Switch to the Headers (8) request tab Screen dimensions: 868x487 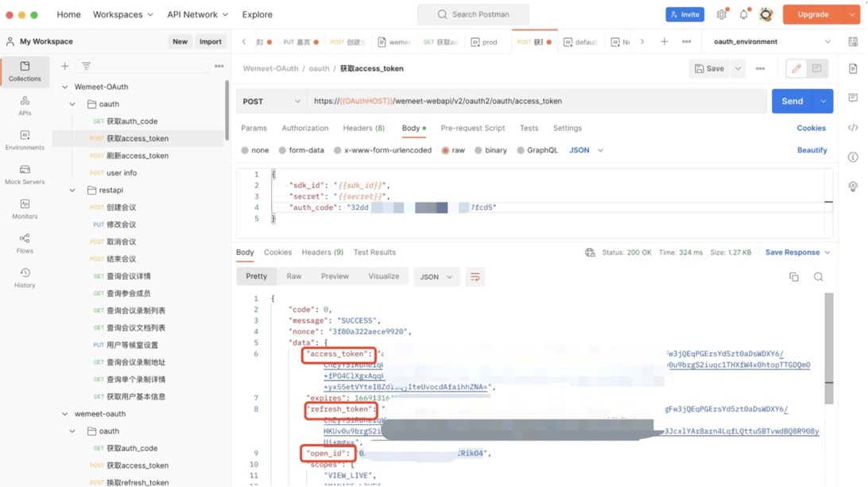pos(364,128)
